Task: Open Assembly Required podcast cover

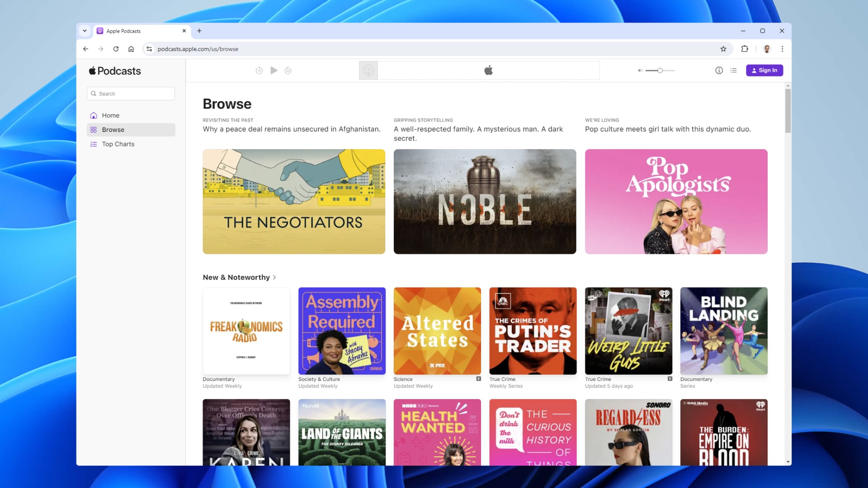Action: 342,331
